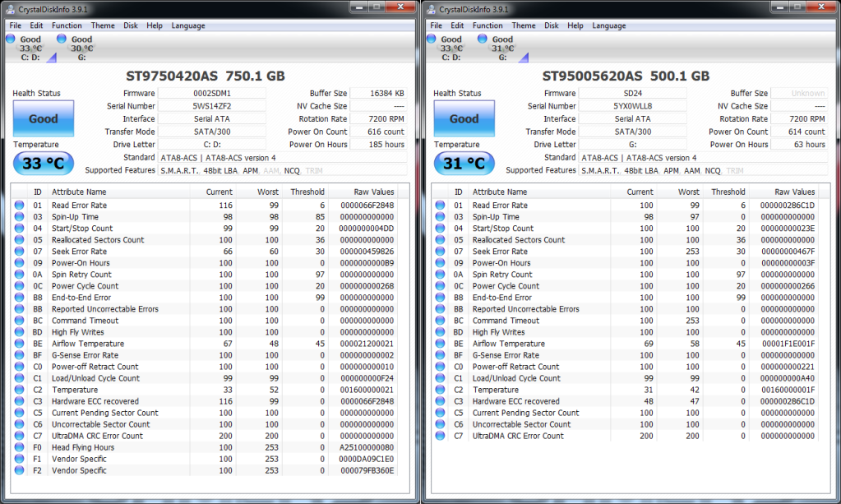The width and height of the screenshot is (841, 504).
Task: Click Good health status button, 750.1 GB window
Action: click(44, 118)
